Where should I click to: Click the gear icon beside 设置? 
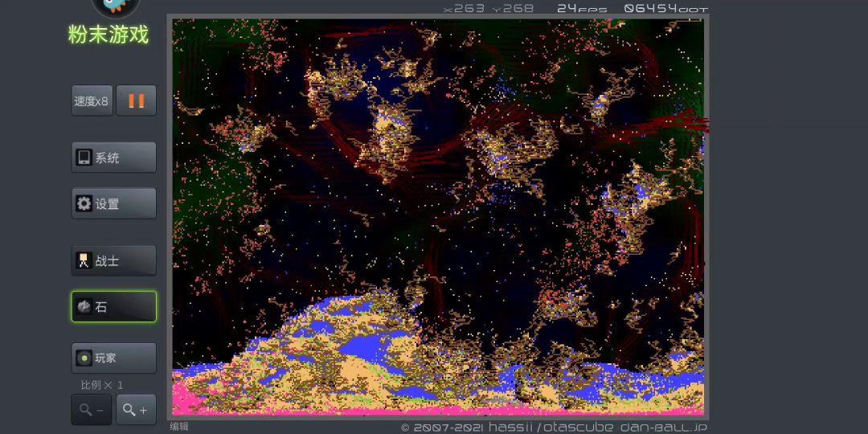point(84,203)
